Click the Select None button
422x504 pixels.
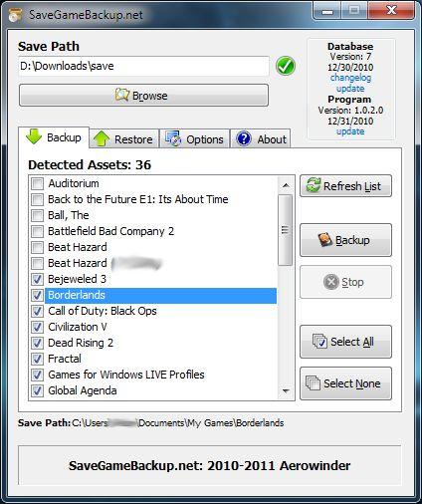(345, 383)
